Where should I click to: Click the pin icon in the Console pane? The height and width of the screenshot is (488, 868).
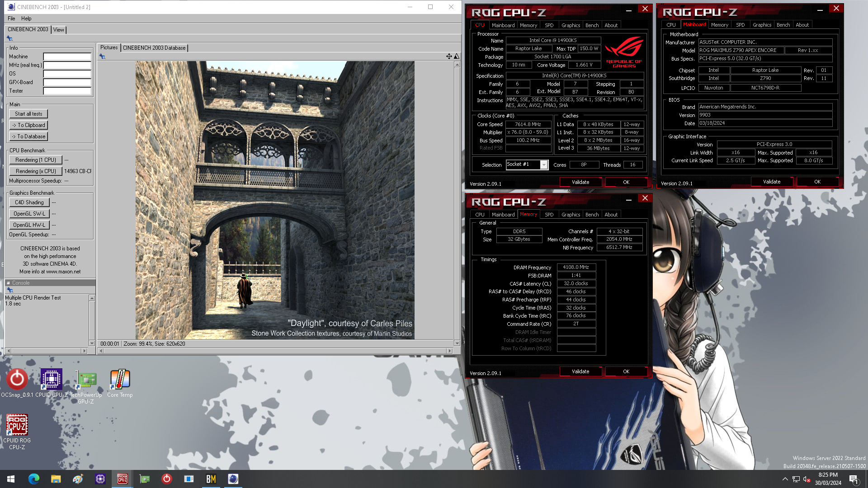coord(10,290)
